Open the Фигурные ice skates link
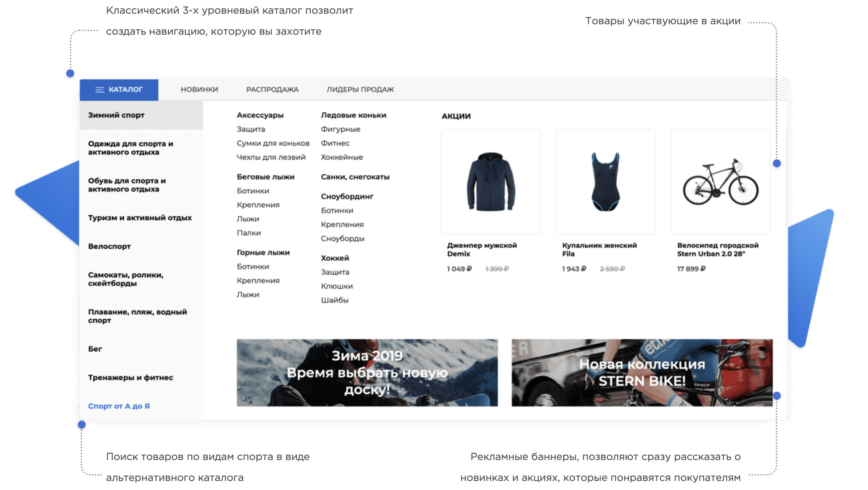Viewport: 868px width, 490px height. [340, 129]
